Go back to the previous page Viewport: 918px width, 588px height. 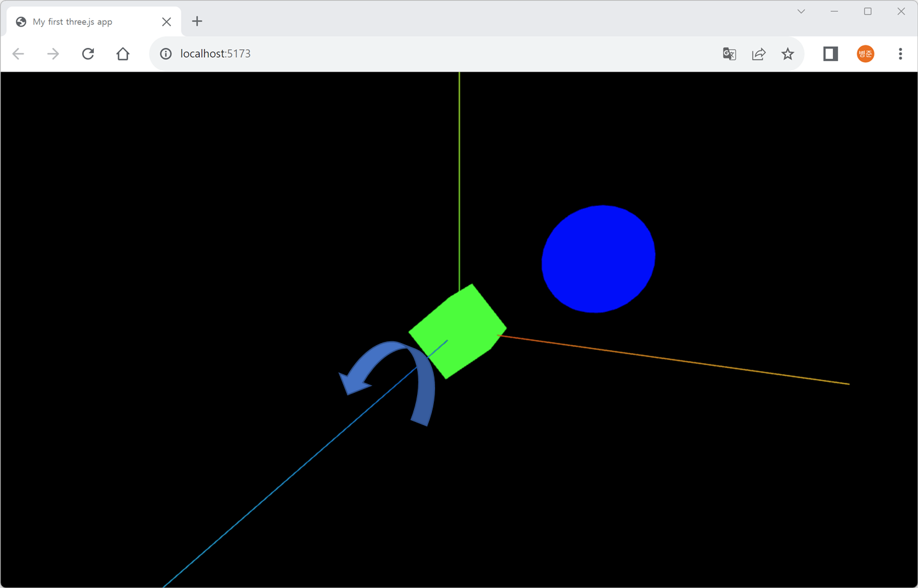[19, 54]
